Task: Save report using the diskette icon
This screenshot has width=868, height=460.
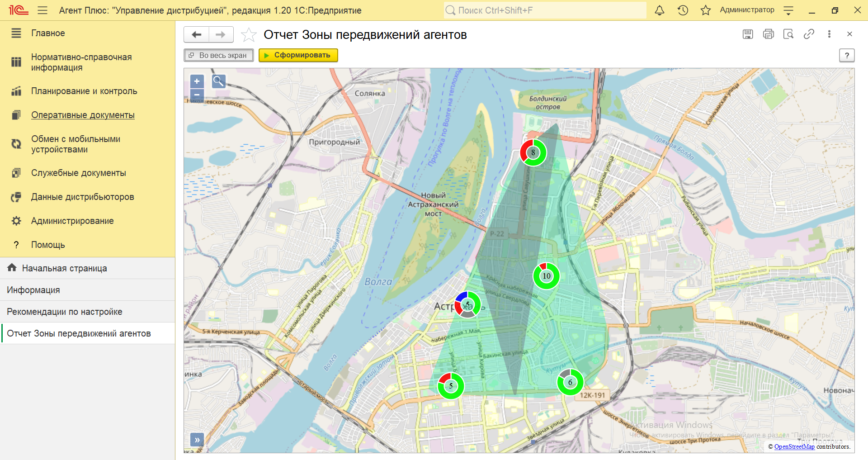Action: 748,34
